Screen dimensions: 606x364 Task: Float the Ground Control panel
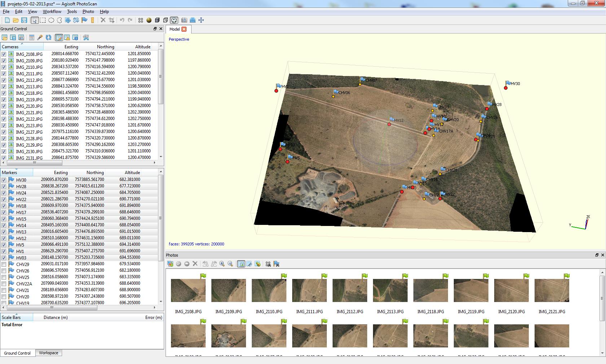pos(155,29)
